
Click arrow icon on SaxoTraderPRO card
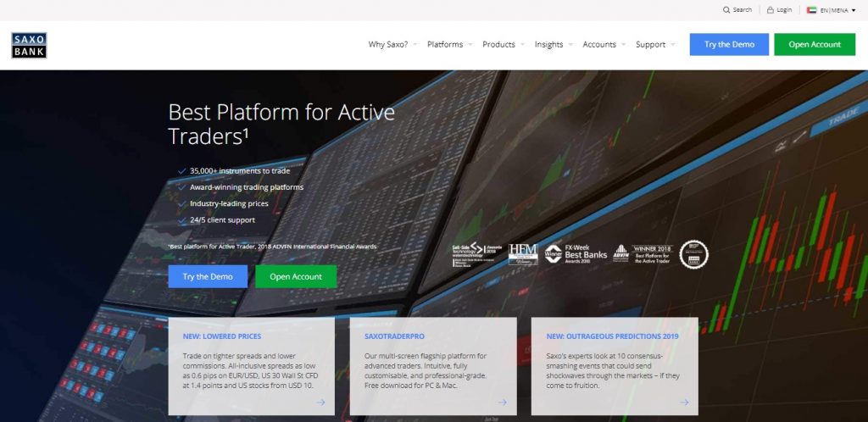[502, 403]
